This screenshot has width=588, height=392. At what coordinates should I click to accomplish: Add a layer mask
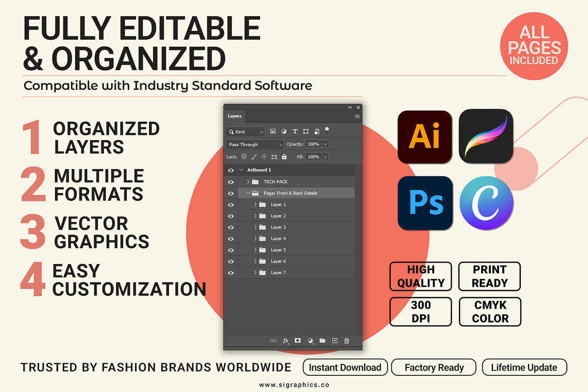[x=297, y=340]
